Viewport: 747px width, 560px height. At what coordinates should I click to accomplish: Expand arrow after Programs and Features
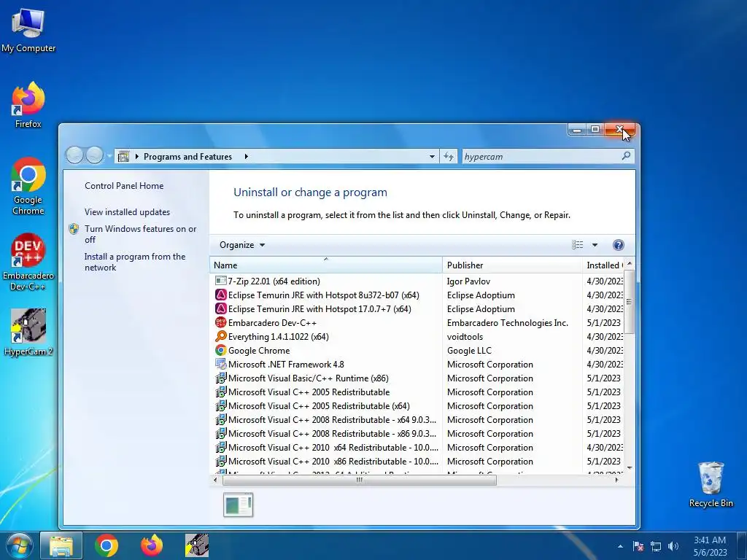tap(246, 156)
